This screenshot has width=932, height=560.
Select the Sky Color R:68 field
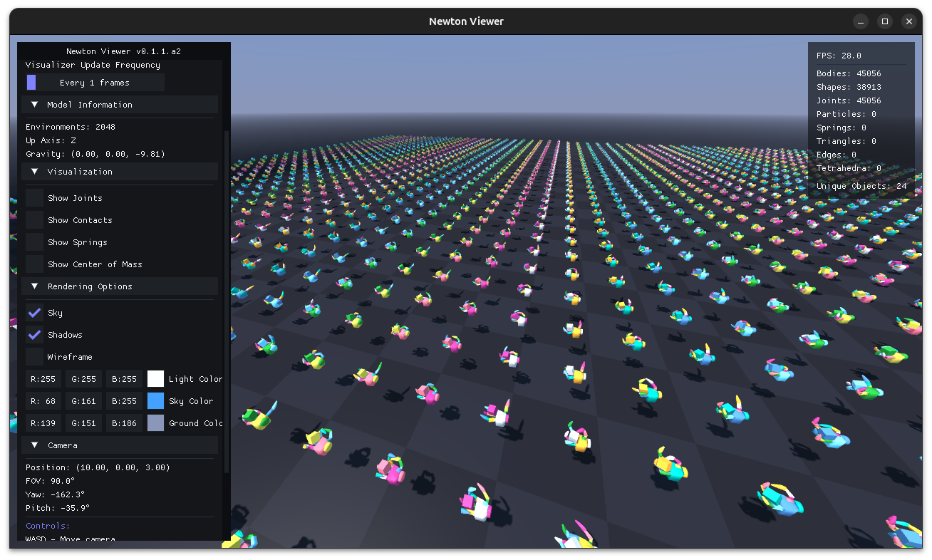point(43,401)
